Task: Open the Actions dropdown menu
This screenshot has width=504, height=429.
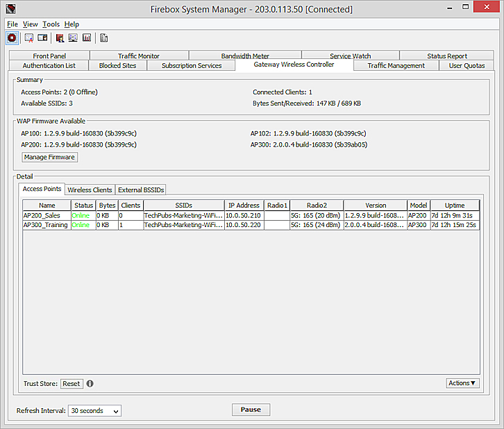Action: tap(462, 383)
